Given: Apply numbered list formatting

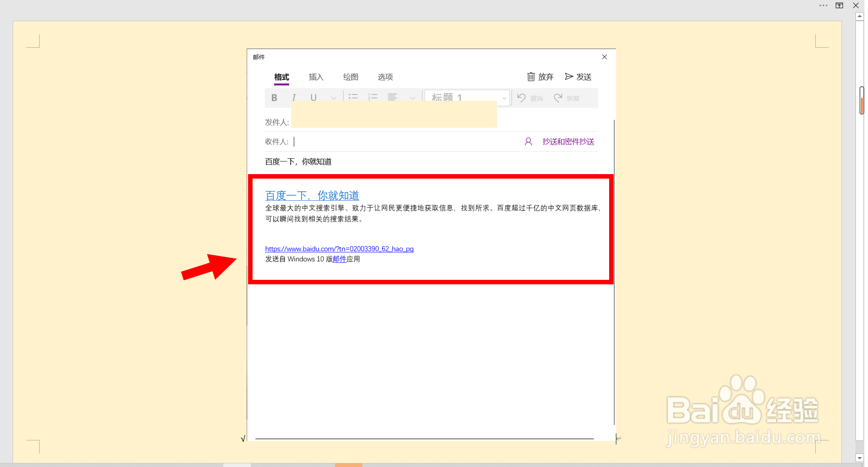Looking at the screenshot, I should coord(373,97).
